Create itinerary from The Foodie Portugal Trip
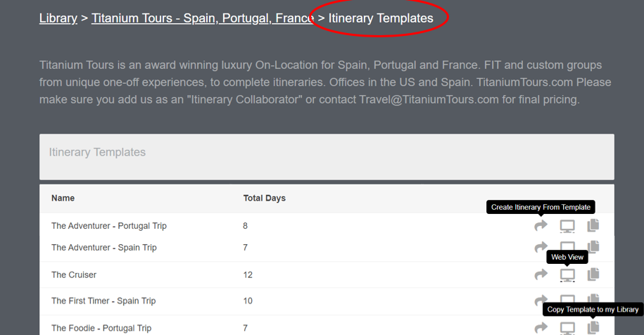The image size is (644, 335). click(x=541, y=328)
